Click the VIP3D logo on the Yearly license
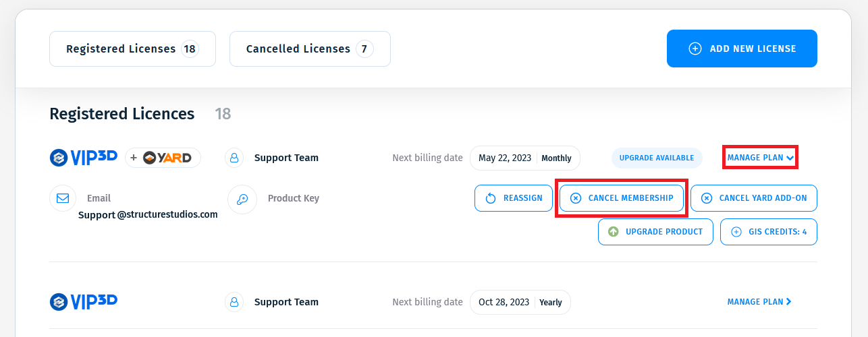868x337 pixels. pyautogui.click(x=84, y=301)
